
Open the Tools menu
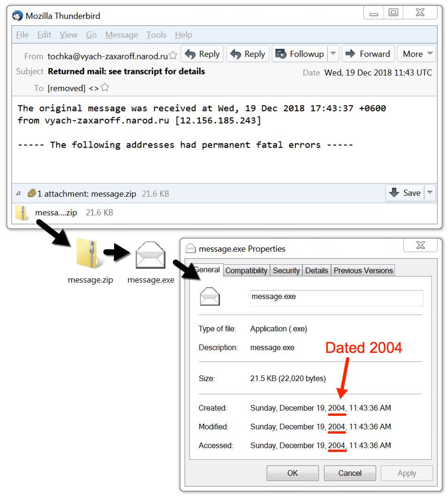tap(156, 35)
